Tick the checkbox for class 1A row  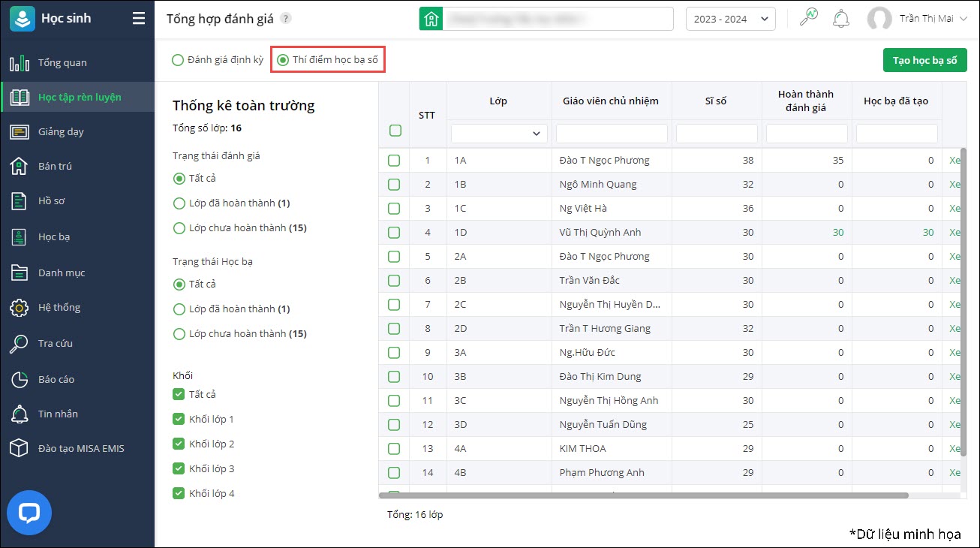tap(394, 161)
